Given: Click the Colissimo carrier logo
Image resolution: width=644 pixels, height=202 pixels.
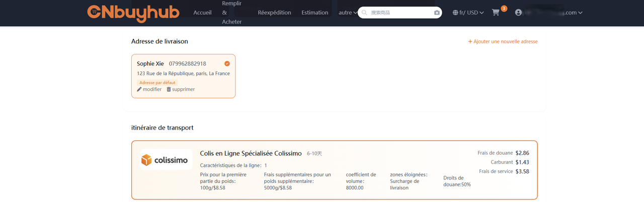Looking at the screenshot, I should [166, 160].
